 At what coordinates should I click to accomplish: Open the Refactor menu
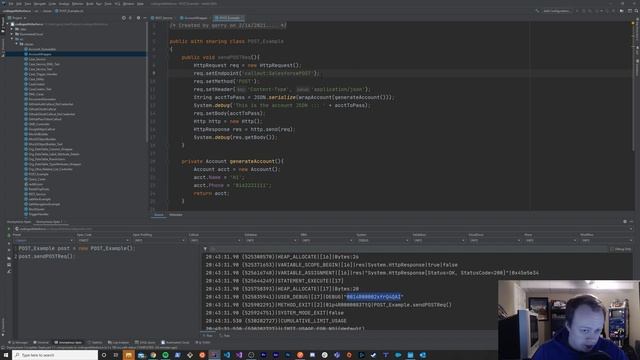coord(78,4)
